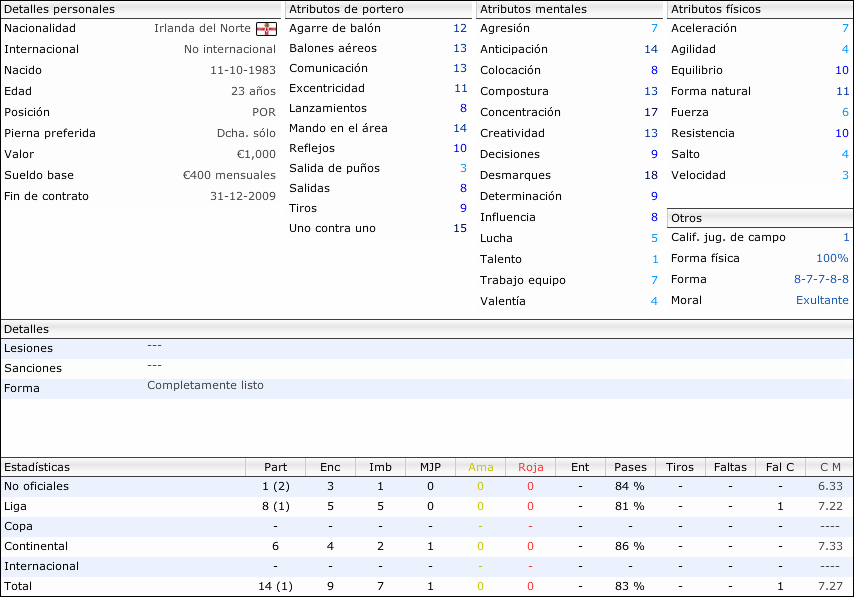Click the Faltas column header
This screenshot has width=854, height=597.
pyautogui.click(x=730, y=467)
